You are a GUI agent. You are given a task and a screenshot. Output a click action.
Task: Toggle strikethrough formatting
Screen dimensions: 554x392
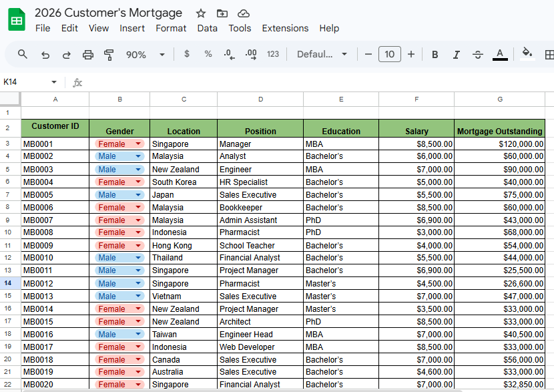tap(478, 55)
